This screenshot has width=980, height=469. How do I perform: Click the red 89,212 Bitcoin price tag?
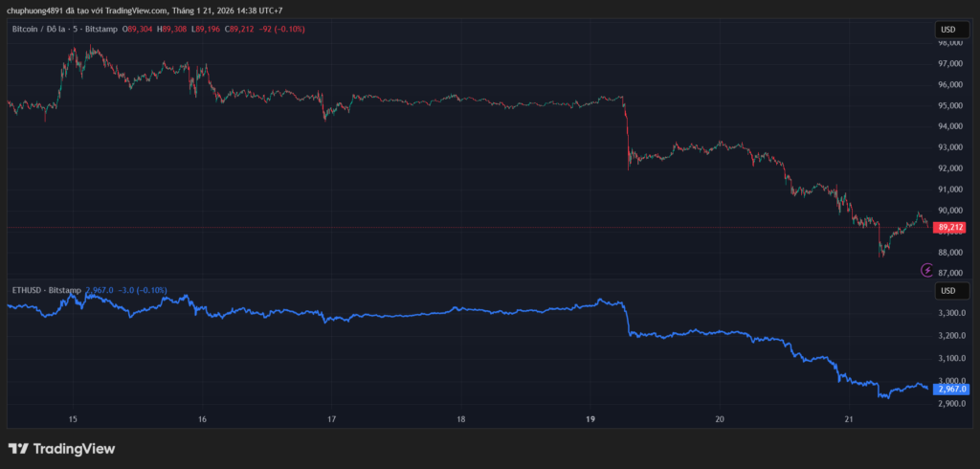pos(950,228)
